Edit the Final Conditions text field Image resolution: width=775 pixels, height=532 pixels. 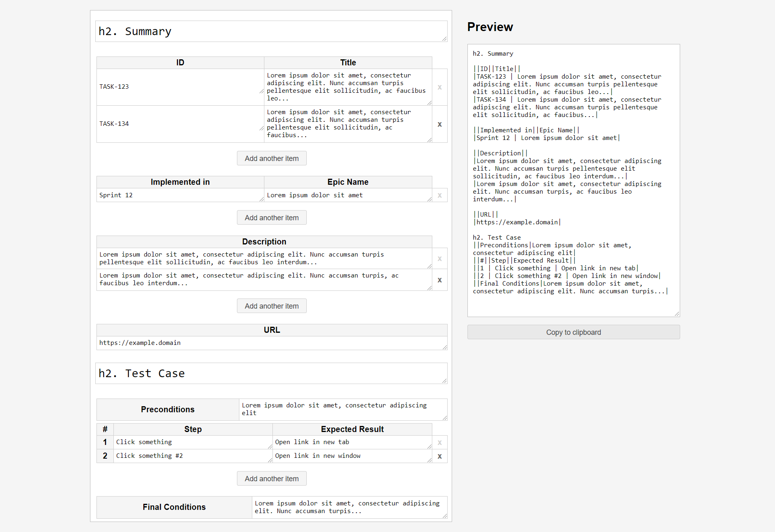(x=349, y=507)
